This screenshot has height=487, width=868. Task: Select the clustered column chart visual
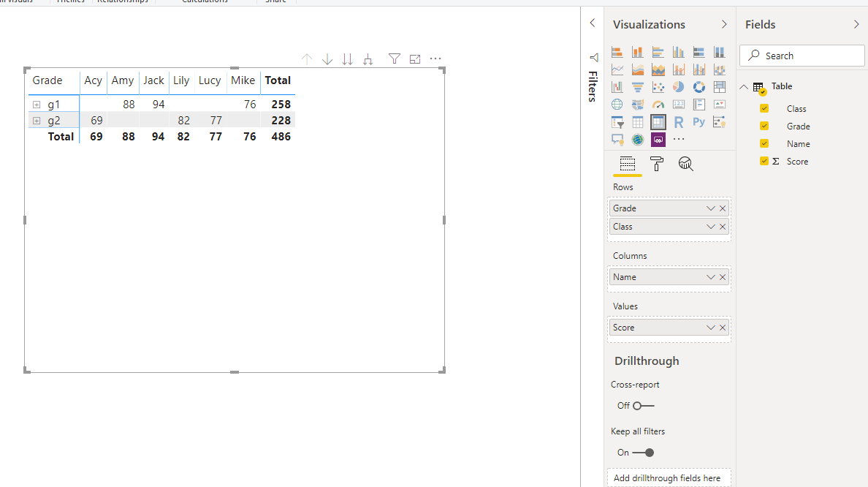pos(679,52)
